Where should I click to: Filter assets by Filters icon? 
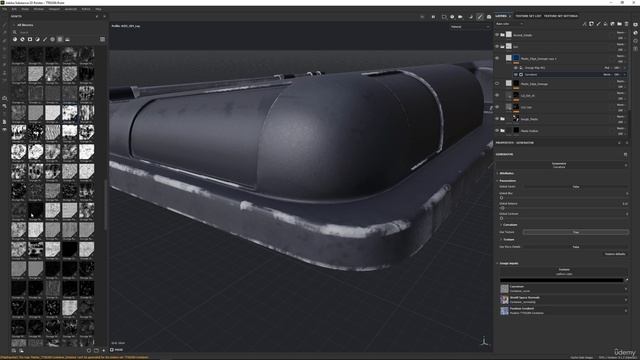(38, 40)
